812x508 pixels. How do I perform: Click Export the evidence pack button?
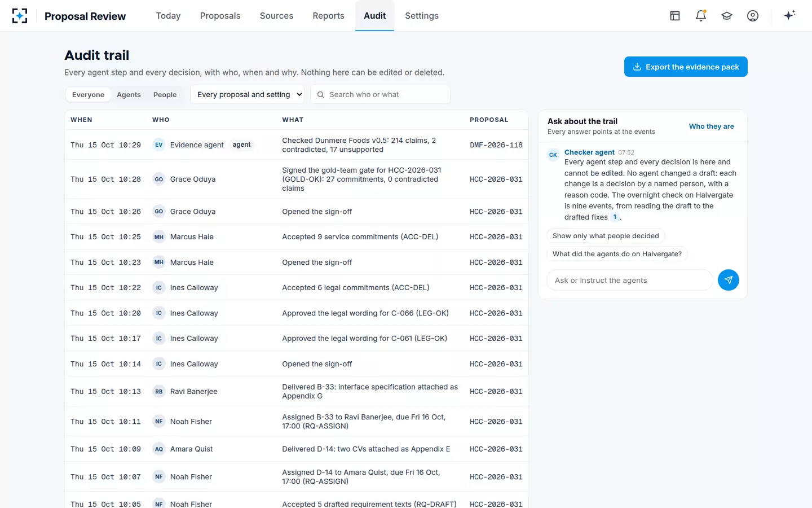coord(686,67)
